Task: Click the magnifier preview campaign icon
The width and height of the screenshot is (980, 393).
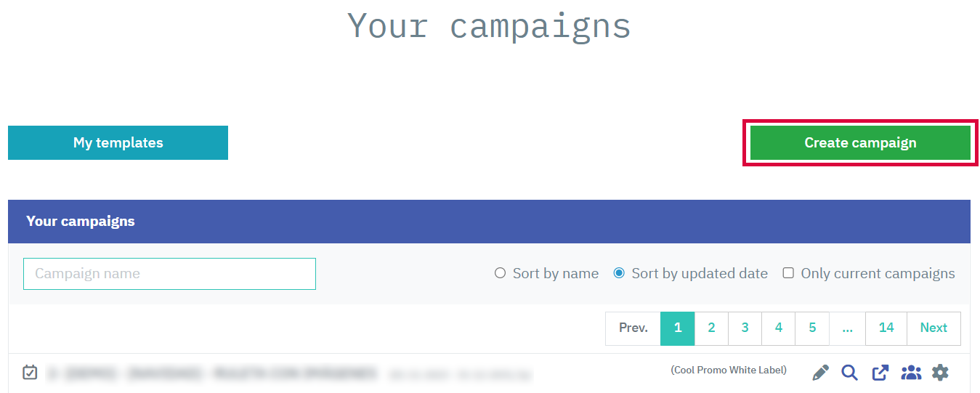Action: coord(849,373)
